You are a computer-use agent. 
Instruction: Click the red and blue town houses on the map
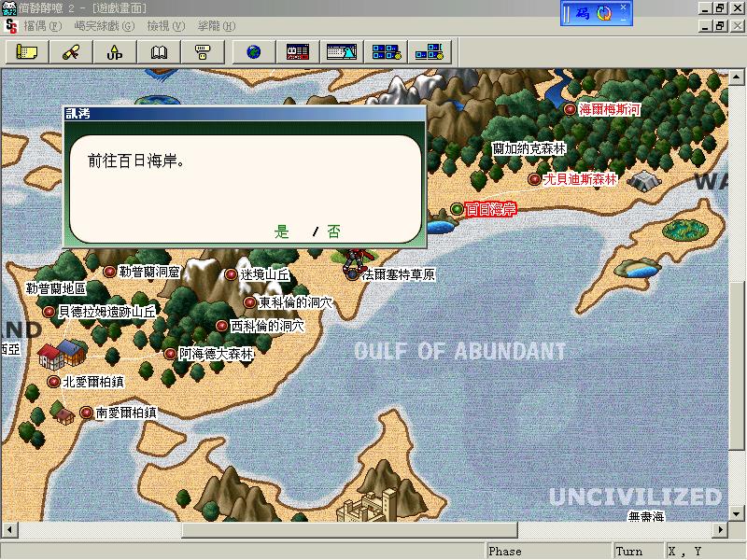[62, 354]
